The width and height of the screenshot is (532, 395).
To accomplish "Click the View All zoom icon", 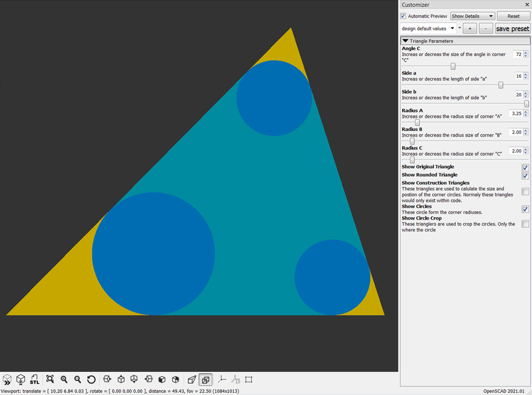I will pos(50,379).
